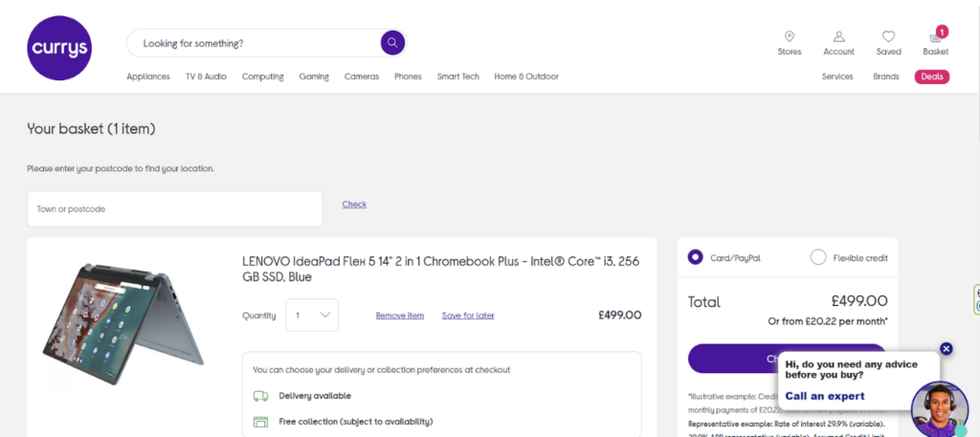Click the Your basket (1 item) heading
Image resolution: width=980 pixels, height=437 pixels.
(91, 129)
